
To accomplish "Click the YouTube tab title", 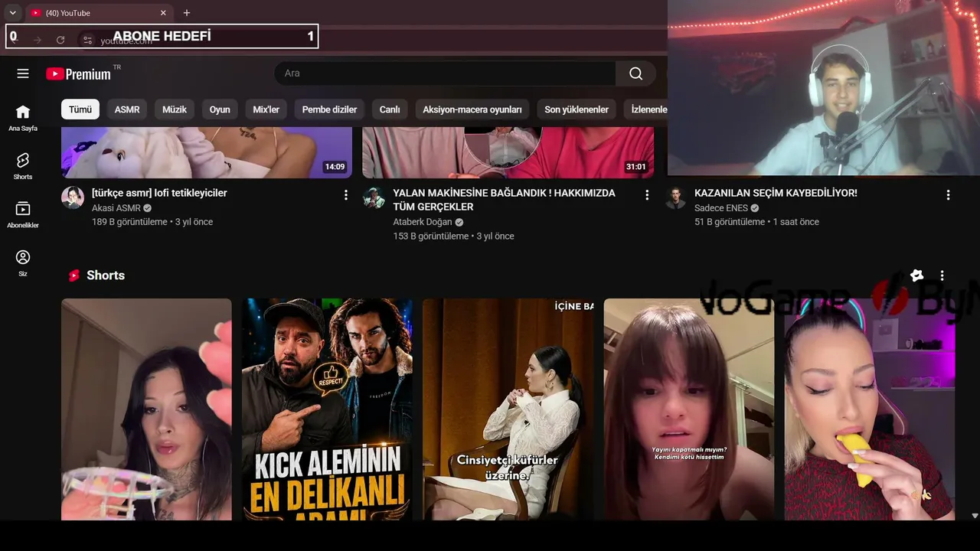I will pos(67,13).
